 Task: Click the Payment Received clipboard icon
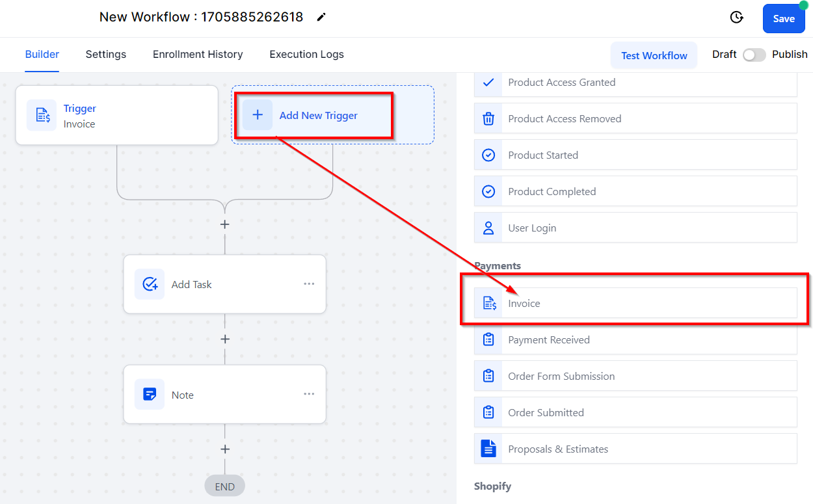click(488, 340)
